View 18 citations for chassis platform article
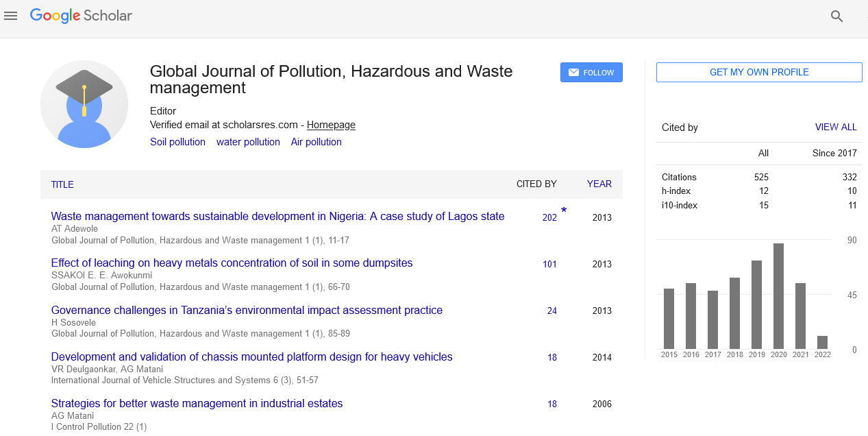Viewport: 868px width, 436px height. pyautogui.click(x=552, y=357)
